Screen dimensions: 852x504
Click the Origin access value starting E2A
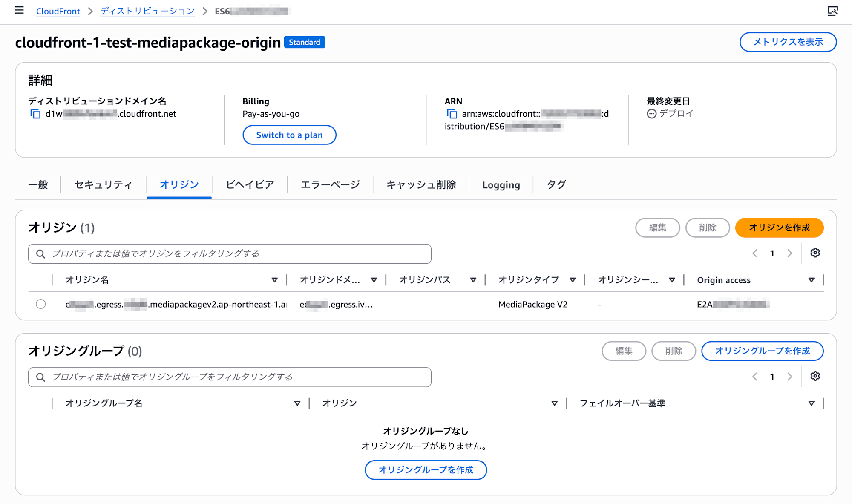coord(733,305)
